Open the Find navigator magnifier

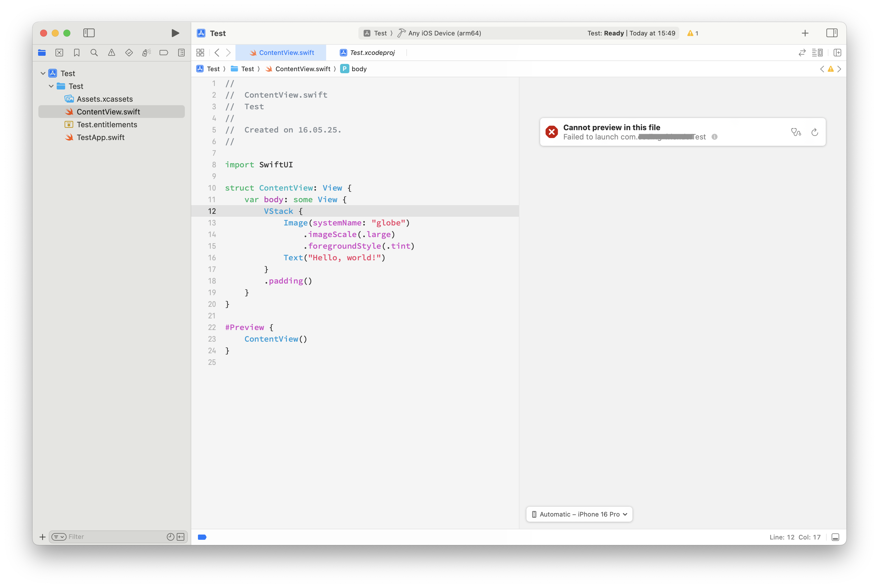click(x=94, y=53)
